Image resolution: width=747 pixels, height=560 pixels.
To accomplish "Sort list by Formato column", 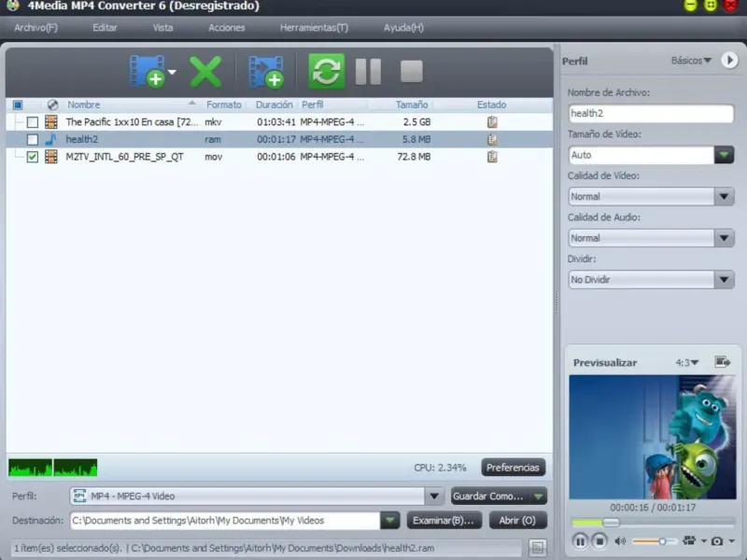I will click(224, 105).
